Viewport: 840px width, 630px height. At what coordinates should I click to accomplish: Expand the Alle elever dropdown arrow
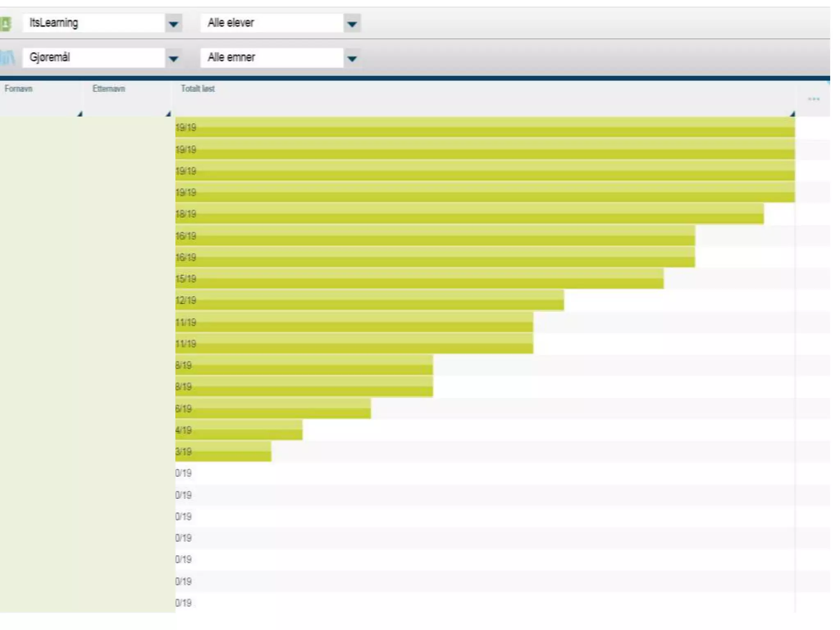tap(352, 24)
